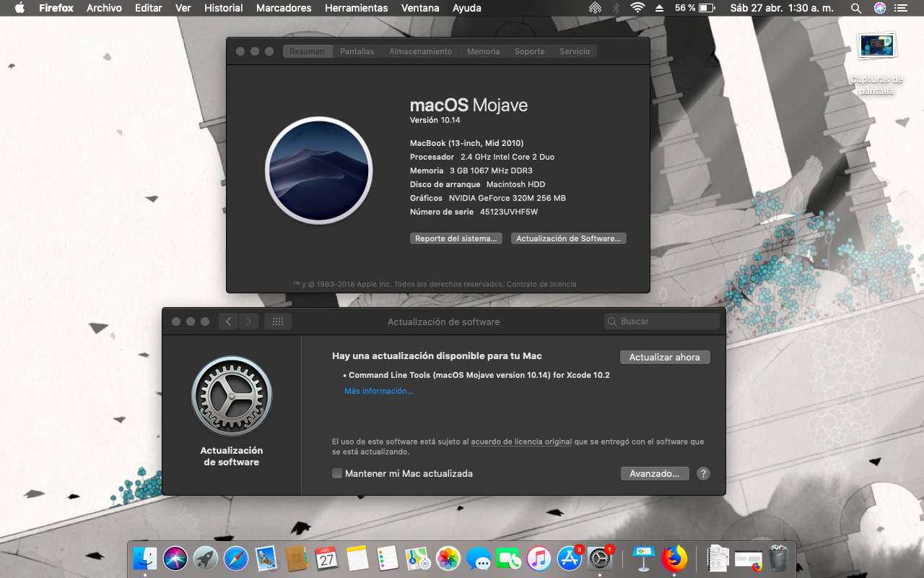
Task: Click Actualizar ahora button
Action: (665, 357)
